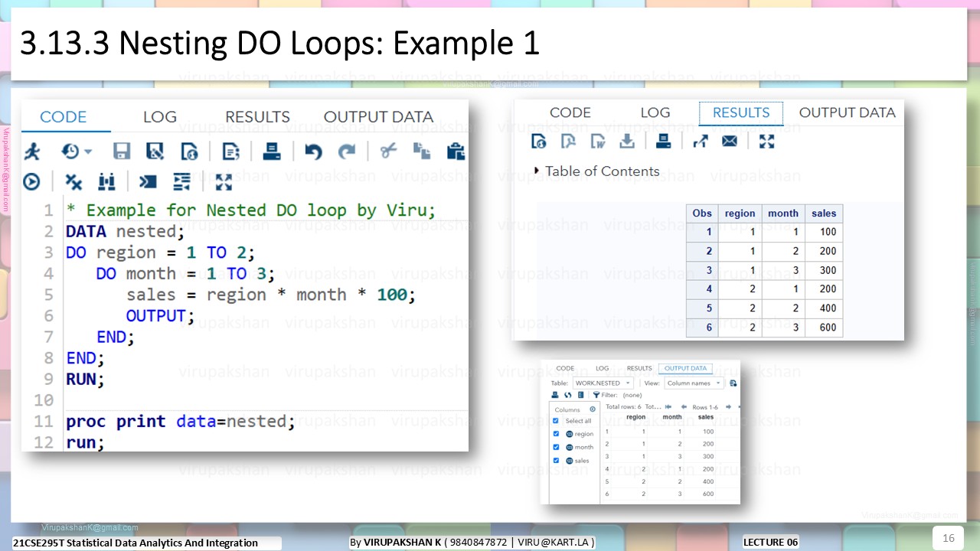The image size is (980, 551).
Task: Switch to CODE tab in results panel
Action: click(x=570, y=112)
